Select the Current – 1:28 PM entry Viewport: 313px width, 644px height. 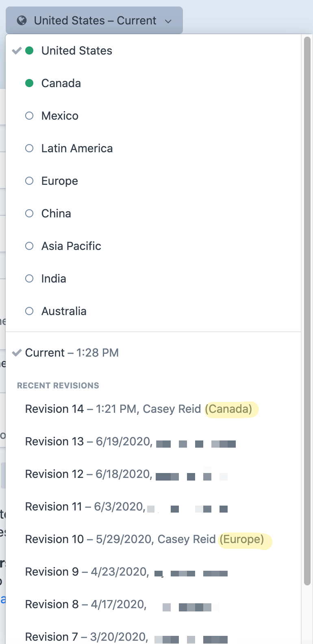pos(71,353)
